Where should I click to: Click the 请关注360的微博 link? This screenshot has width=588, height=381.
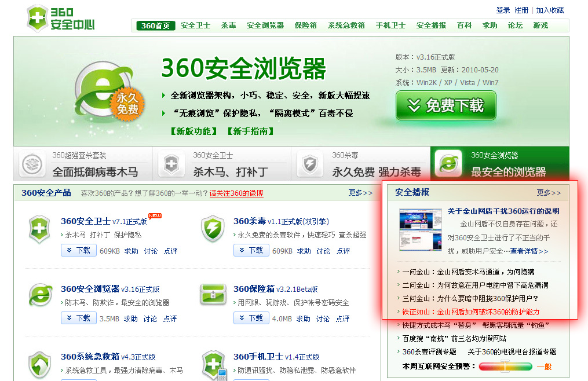click(x=236, y=193)
